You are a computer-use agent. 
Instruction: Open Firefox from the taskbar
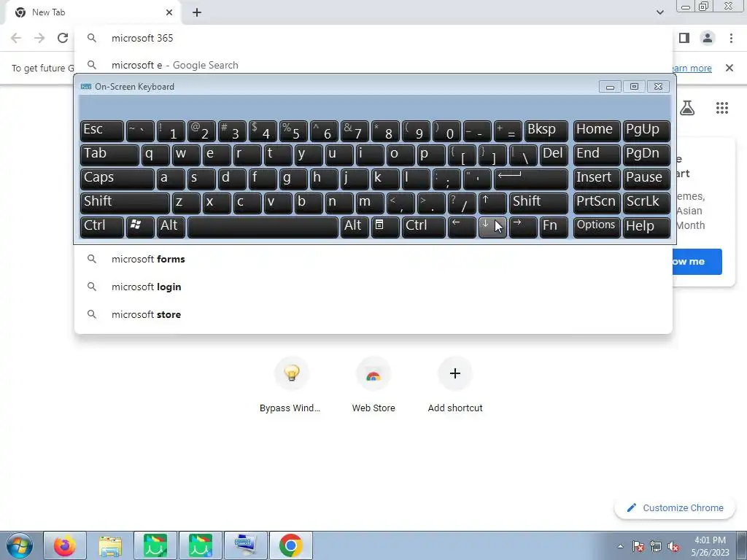point(65,545)
